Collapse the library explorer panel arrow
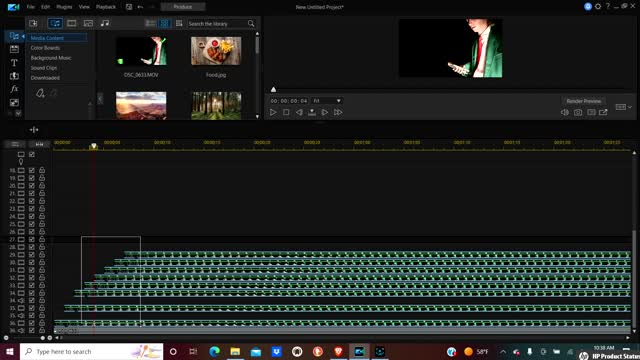This screenshot has height=360, width=640. point(100,99)
